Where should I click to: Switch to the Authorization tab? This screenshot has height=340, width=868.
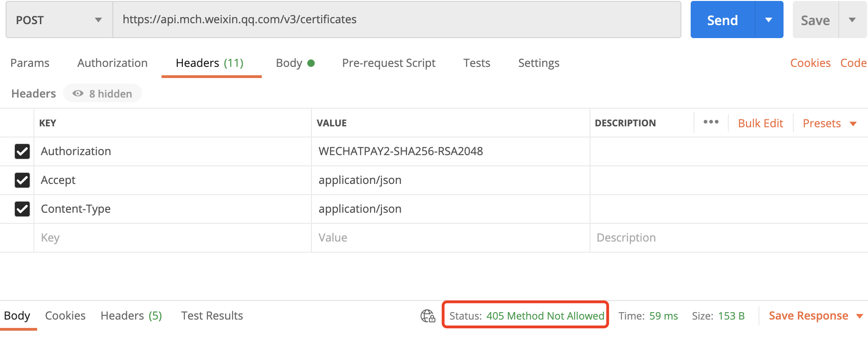[x=112, y=63]
